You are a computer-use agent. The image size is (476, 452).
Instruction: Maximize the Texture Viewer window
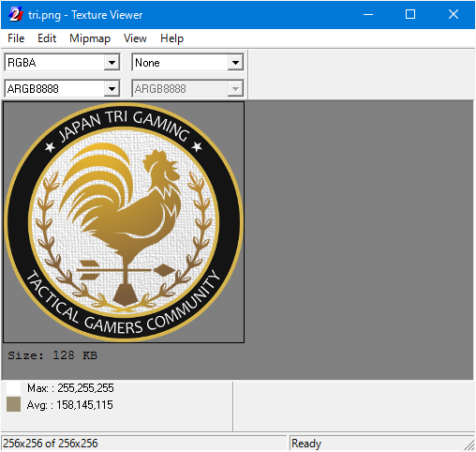410,14
